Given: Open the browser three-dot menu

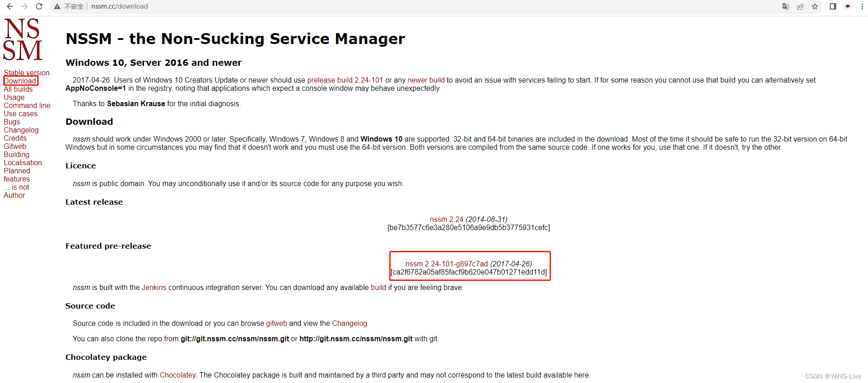Looking at the screenshot, I should (x=862, y=6).
